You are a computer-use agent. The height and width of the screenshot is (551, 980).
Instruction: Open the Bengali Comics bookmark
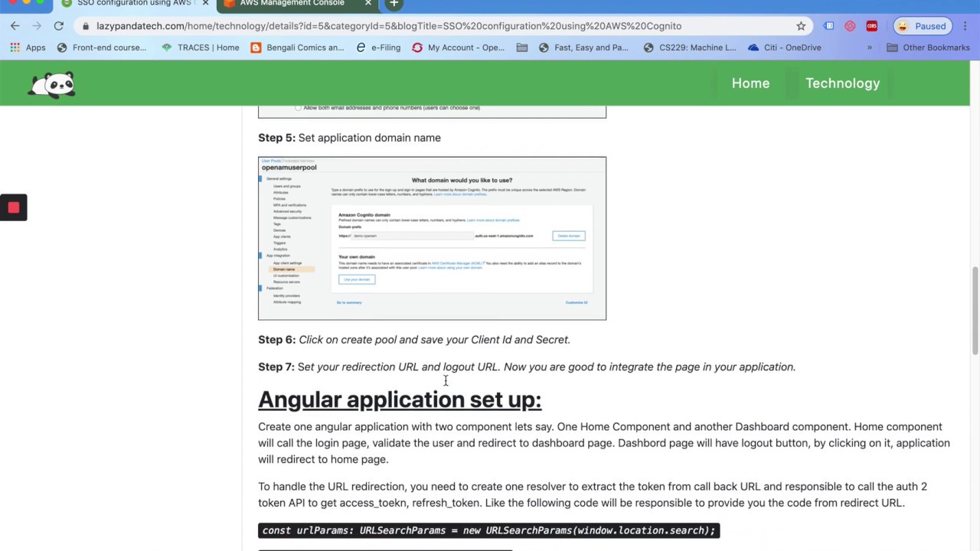(297, 47)
